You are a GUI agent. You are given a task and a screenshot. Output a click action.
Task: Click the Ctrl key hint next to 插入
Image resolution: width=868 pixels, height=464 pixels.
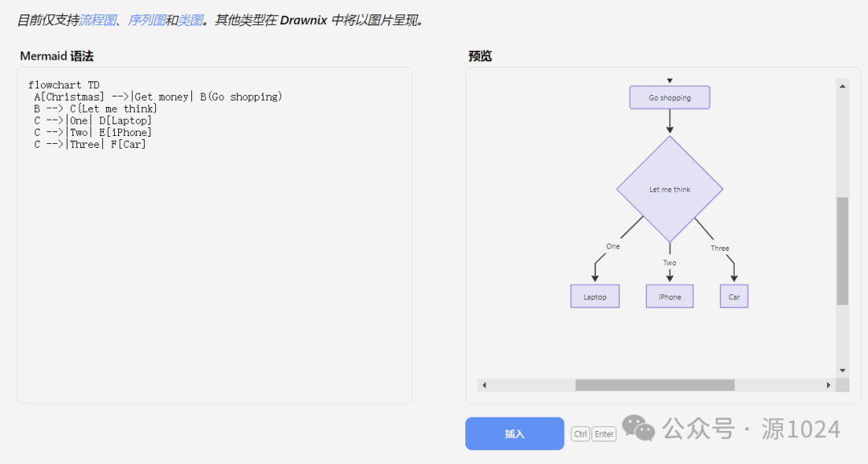pyautogui.click(x=579, y=433)
